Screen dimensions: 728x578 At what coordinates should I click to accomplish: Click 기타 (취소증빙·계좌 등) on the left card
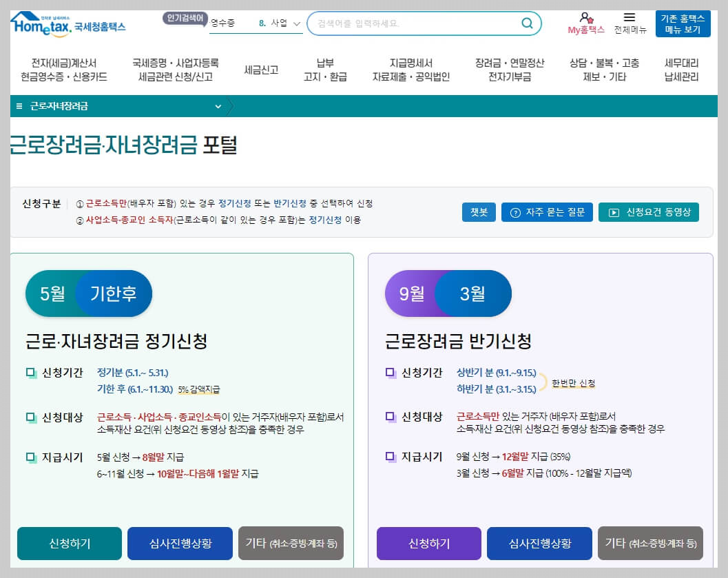pyautogui.click(x=291, y=544)
